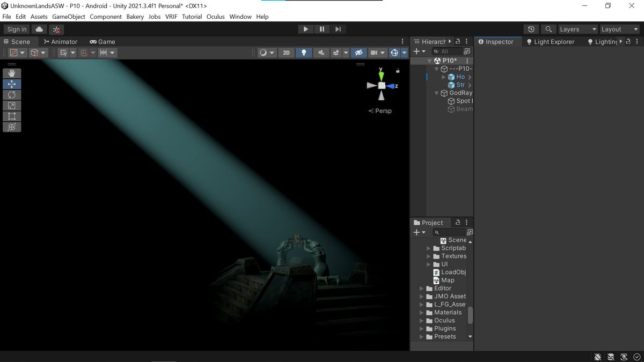
Task: Open the Layout dropdown
Action: (x=620, y=29)
